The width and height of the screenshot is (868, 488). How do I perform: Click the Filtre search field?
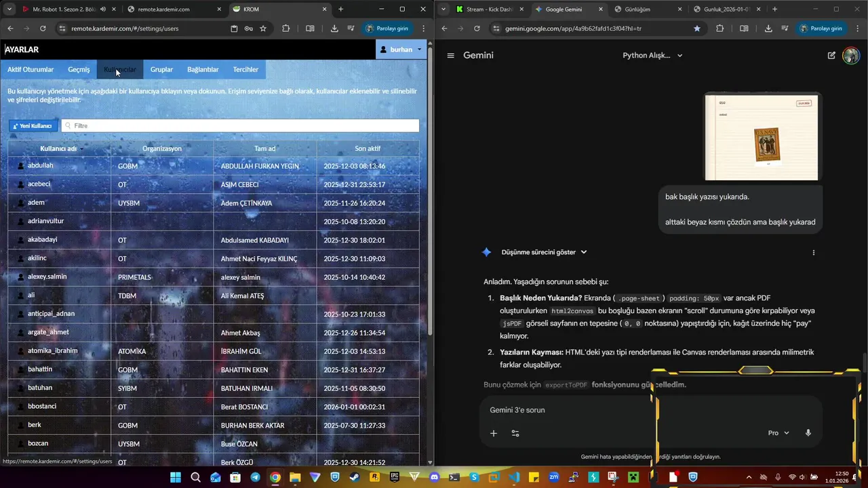[x=240, y=126]
